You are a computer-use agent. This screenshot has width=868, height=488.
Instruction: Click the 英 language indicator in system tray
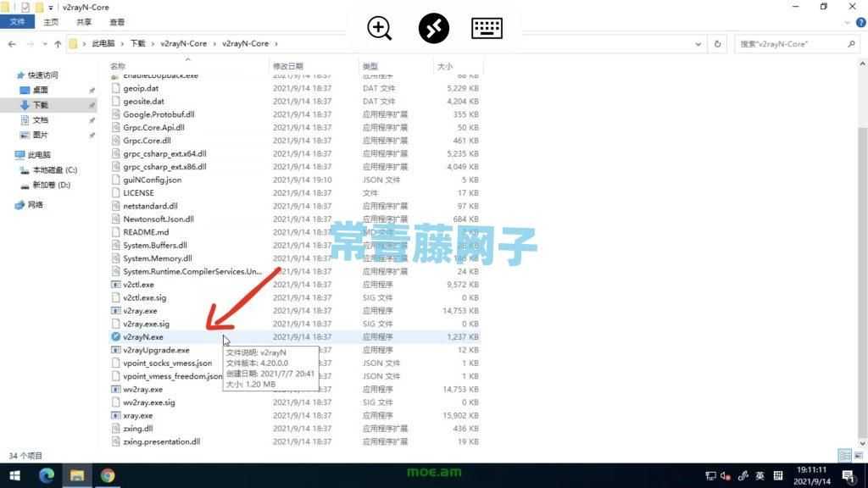(x=761, y=475)
